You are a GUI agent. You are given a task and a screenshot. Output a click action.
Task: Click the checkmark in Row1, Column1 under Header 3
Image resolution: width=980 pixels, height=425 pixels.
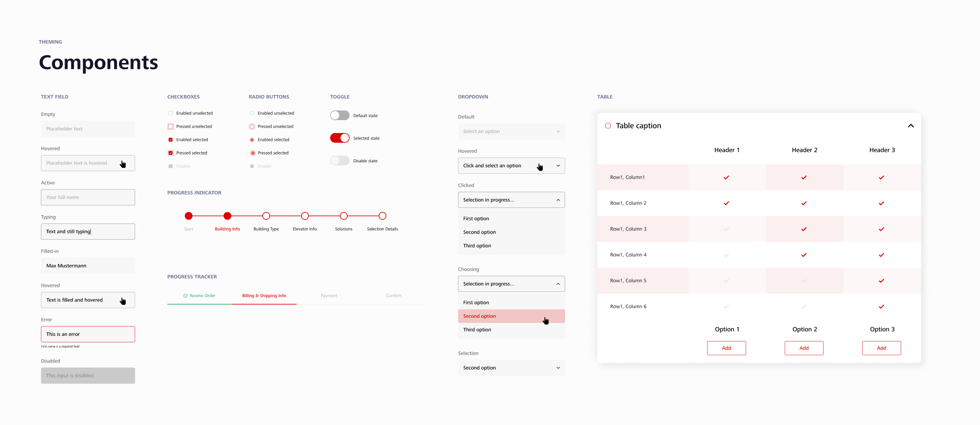pyautogui.click(x=881, y=177)
